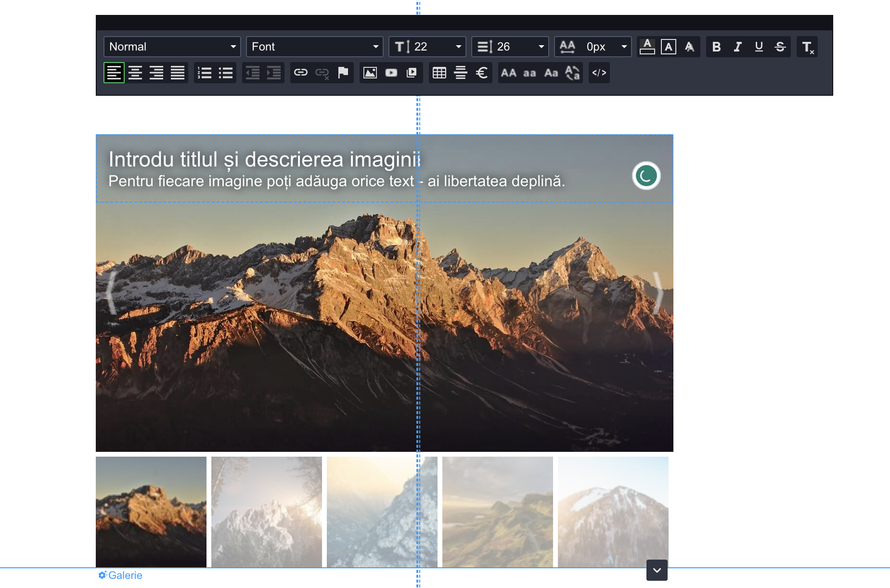This screenshot has width=890, height=588.
Task: Insert a special character with the euro icon
Action: [481, 73]
